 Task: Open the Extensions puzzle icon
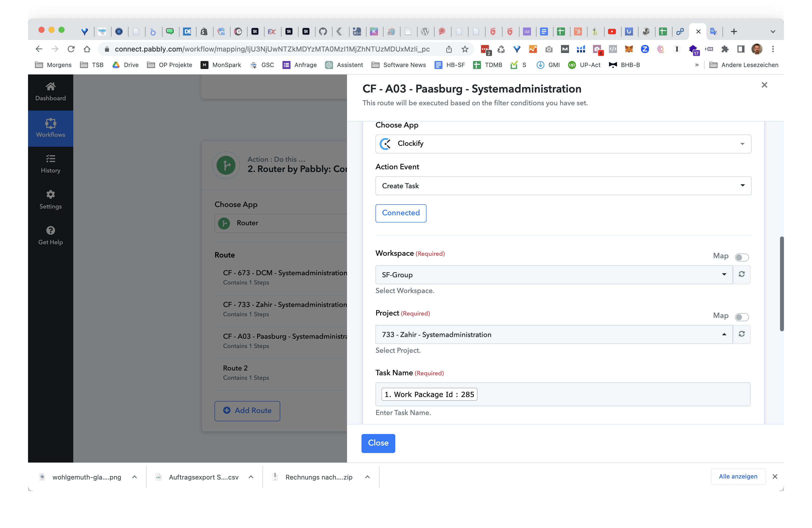coord(725,49)
